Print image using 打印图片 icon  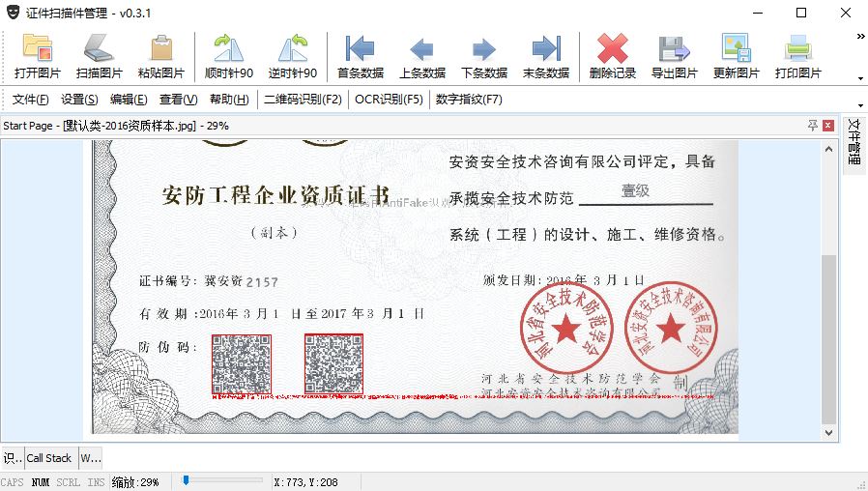pos(797,56)
